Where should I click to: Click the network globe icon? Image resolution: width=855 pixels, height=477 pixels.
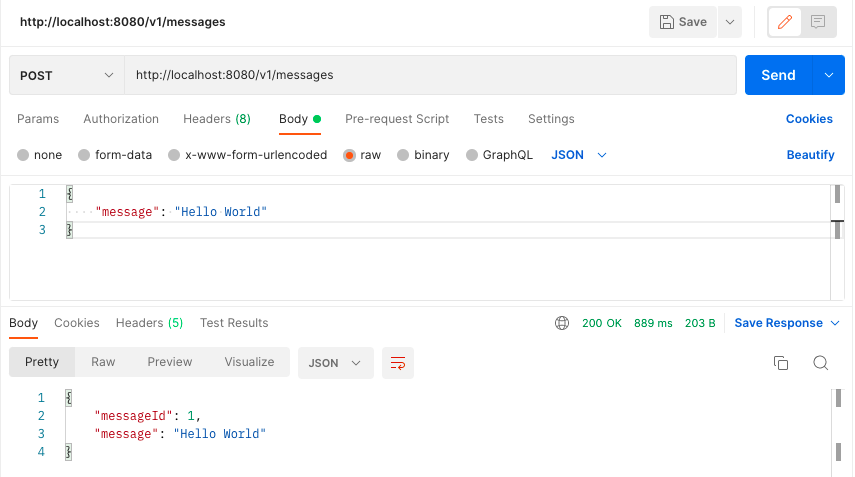(x=562, y=323)
